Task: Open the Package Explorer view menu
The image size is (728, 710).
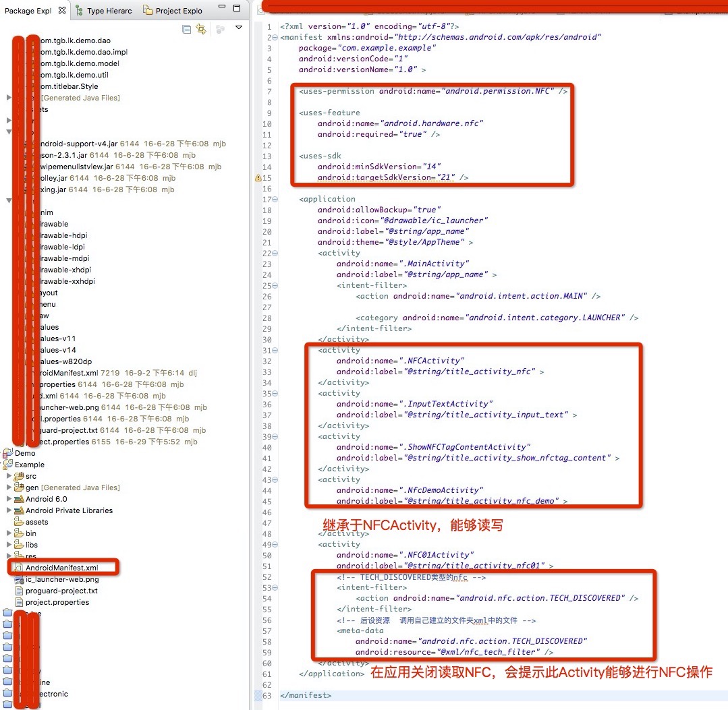Action: point(239,28)
